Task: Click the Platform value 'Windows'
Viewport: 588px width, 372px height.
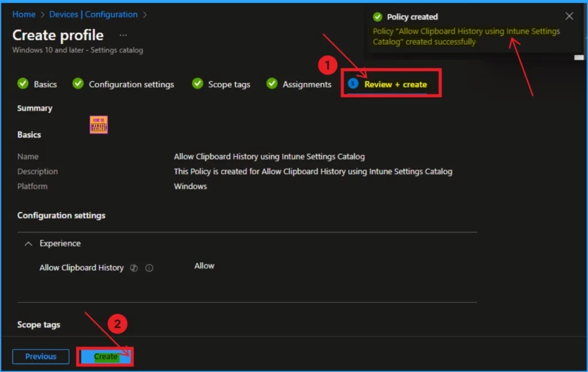Action: (x=190, y=186)
